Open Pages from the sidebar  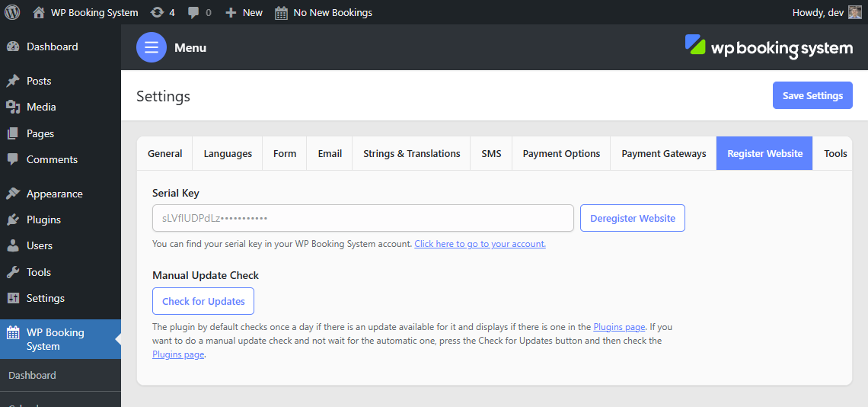tap(40, 133)
